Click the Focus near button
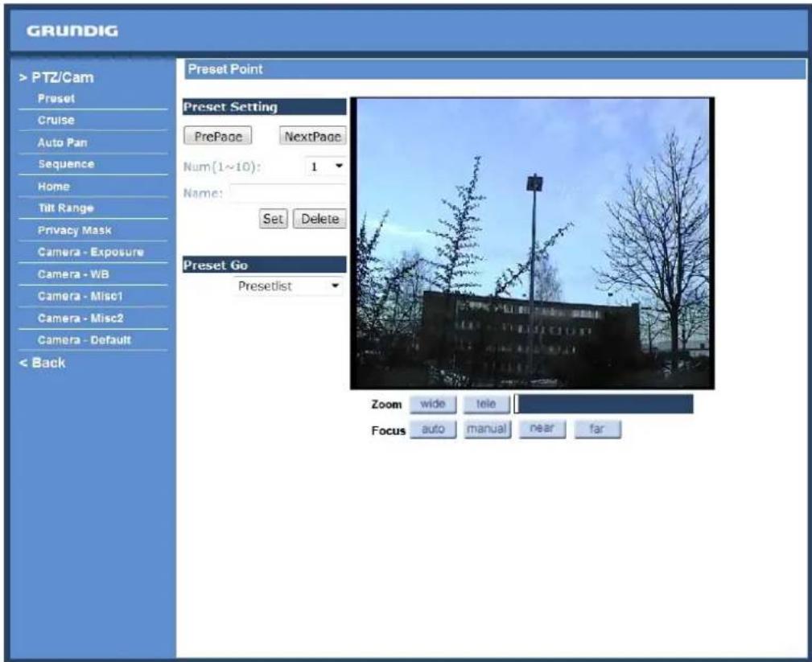Viewport: 812px width, 662px height. [542, 429]
